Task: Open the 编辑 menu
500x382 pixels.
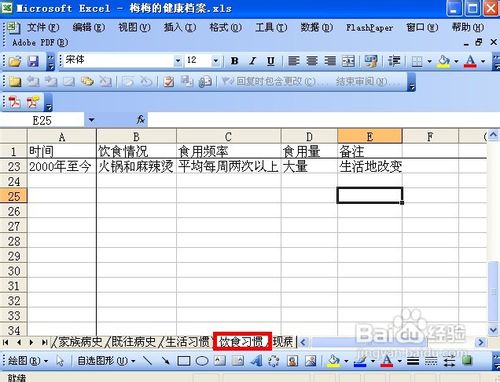Action: point(89,27)
